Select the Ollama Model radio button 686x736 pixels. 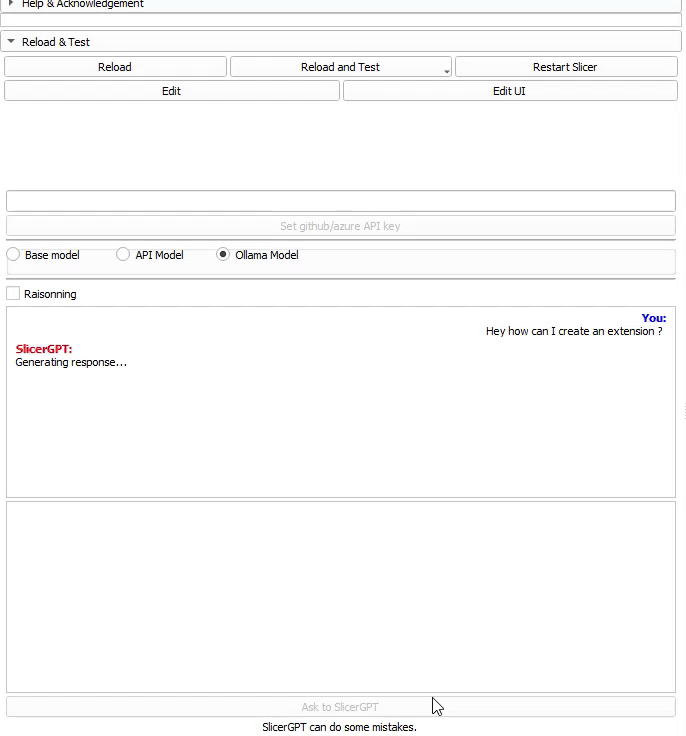click(223, 255)
